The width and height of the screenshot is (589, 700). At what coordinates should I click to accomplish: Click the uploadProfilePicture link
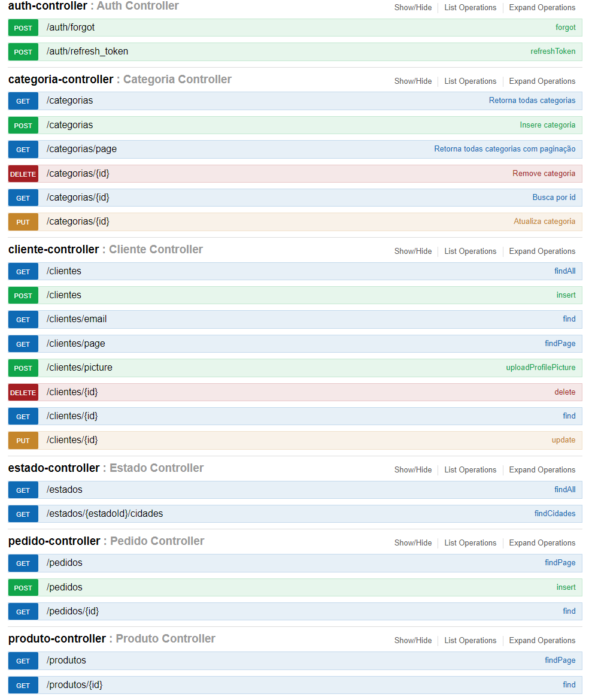point(541,367)
